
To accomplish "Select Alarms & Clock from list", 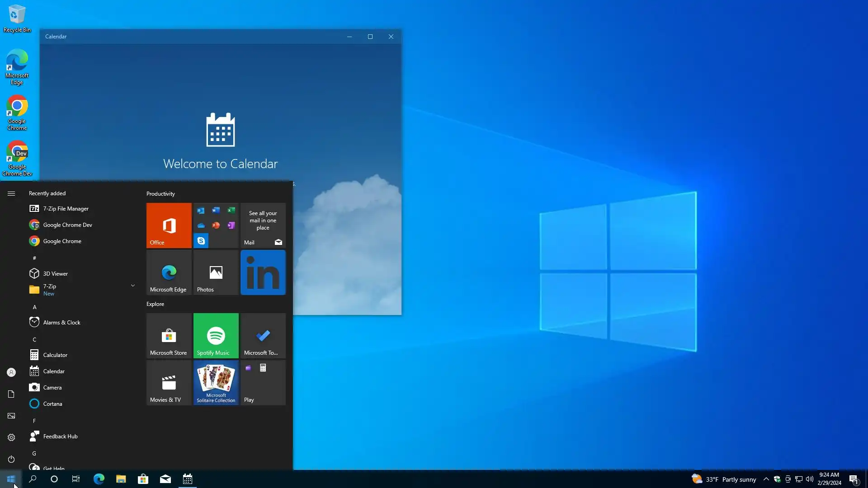I will [61, 323].
